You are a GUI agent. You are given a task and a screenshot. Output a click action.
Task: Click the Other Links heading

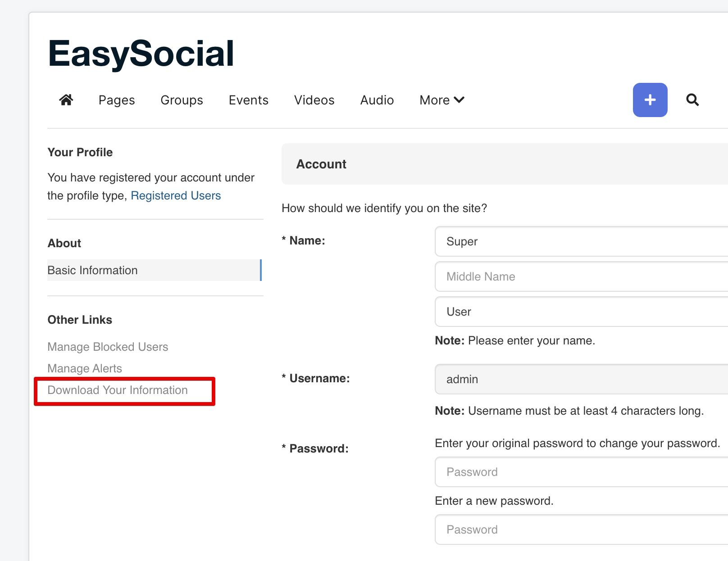tap(80, 320)
